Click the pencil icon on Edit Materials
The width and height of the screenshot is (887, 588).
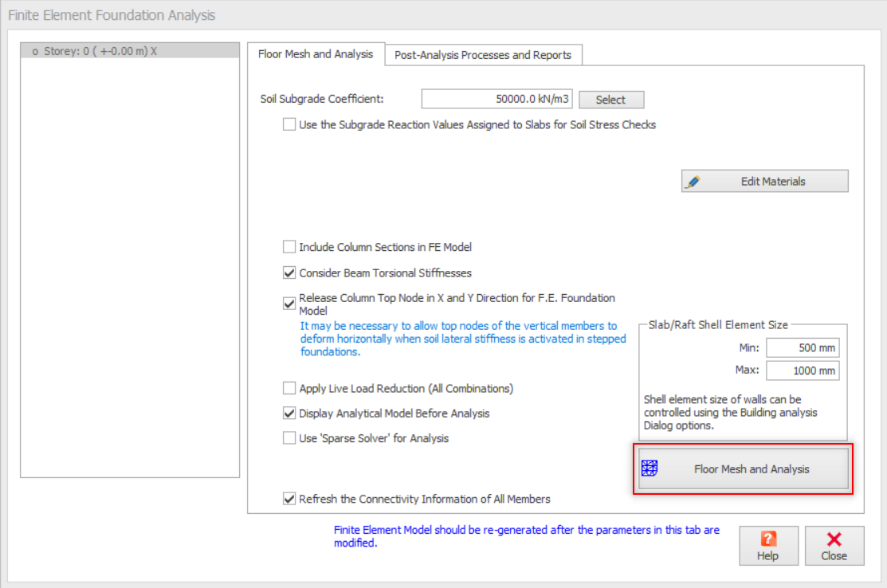coord(693,182)
